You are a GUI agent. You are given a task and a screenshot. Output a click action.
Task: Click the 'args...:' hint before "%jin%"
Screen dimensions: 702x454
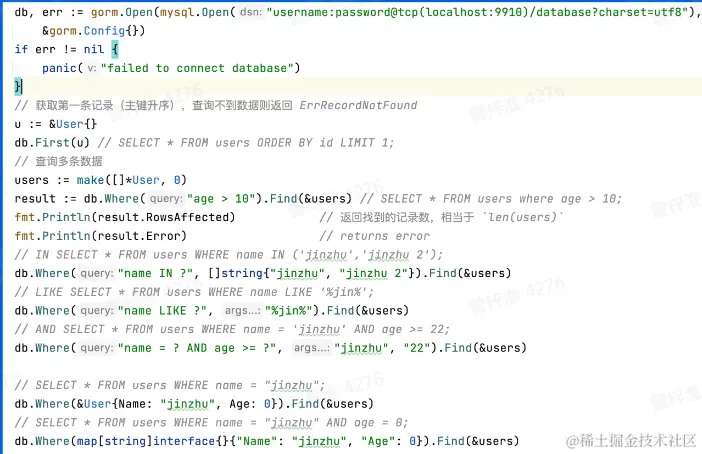coord(242,311)
